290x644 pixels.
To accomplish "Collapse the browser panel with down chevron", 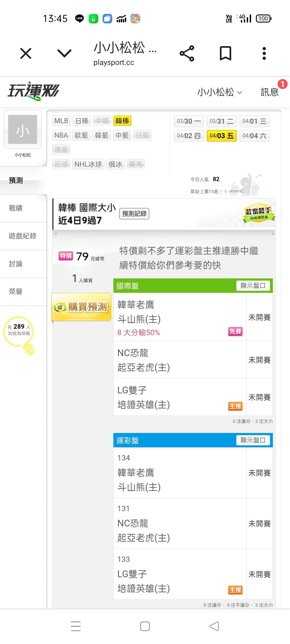I will click(64, 53).
